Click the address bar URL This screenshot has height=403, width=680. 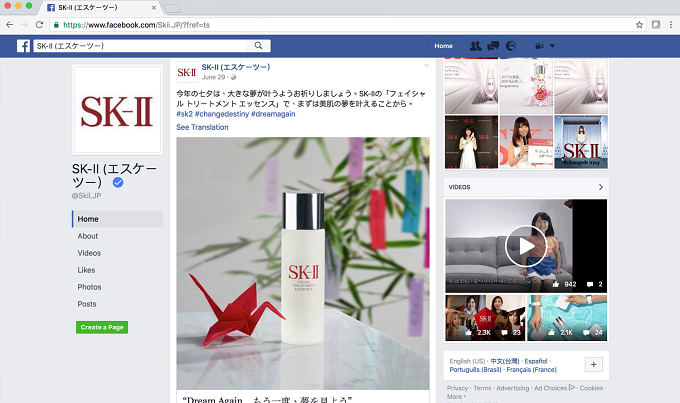(136, 25)
